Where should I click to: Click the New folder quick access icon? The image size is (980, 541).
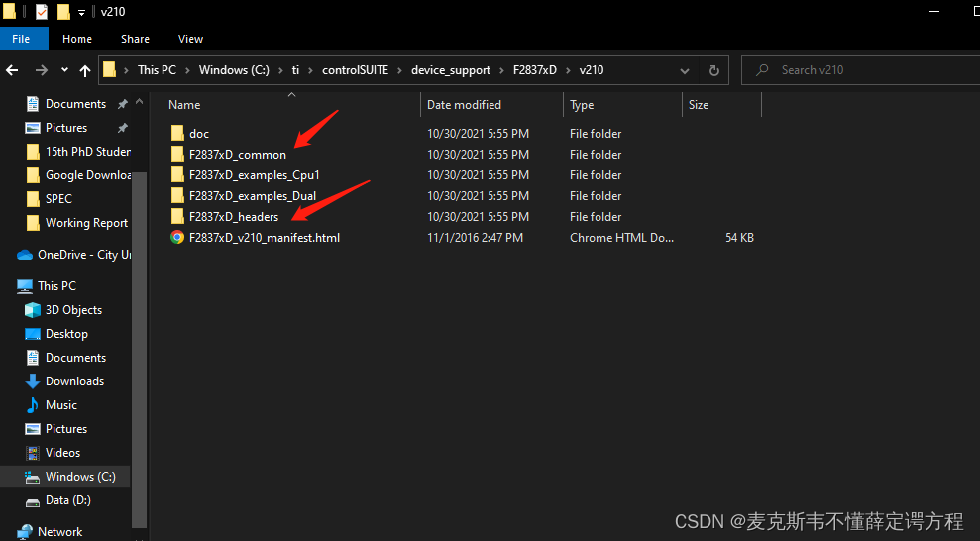tap(63, 11)
